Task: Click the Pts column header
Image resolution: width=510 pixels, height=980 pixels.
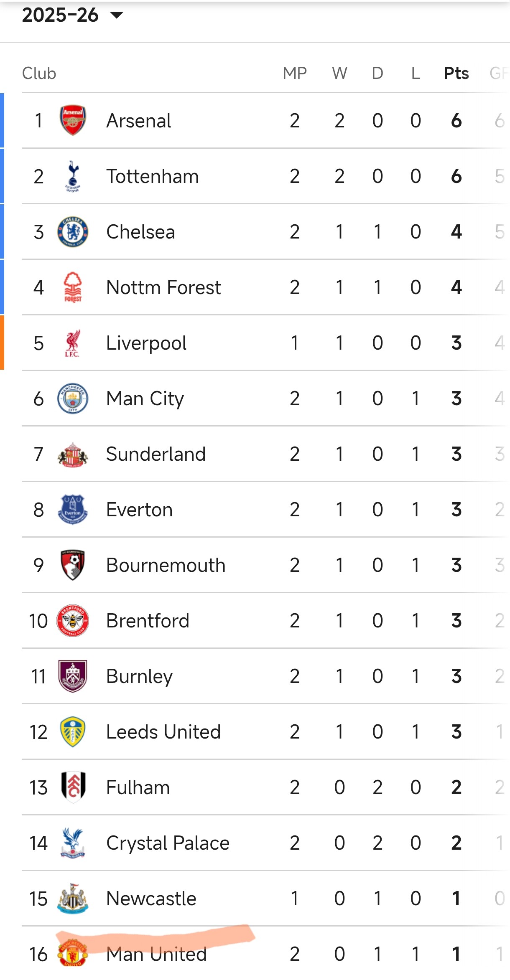Action: tap(456, 73)
